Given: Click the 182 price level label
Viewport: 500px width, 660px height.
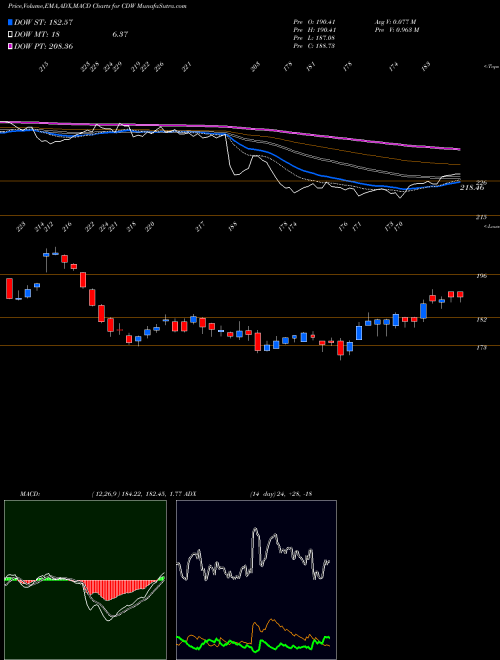Looking at the screenshot, I should pyautogui.click(x=482, y=320).
